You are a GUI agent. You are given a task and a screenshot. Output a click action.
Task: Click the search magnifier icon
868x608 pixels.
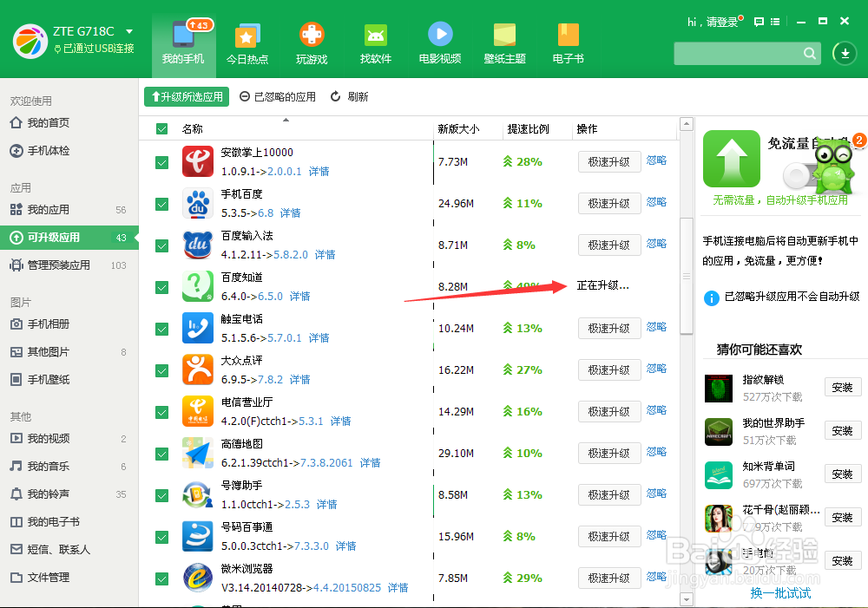pos(809,53)
